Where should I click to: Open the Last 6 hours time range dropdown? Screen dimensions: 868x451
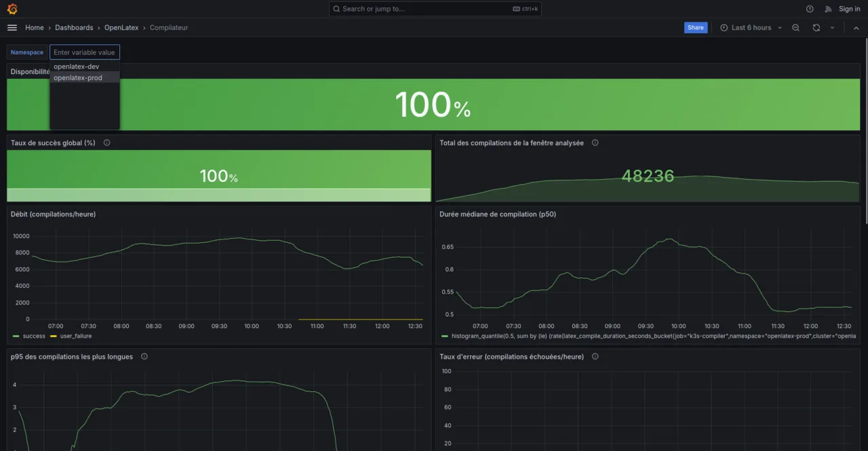751,28
